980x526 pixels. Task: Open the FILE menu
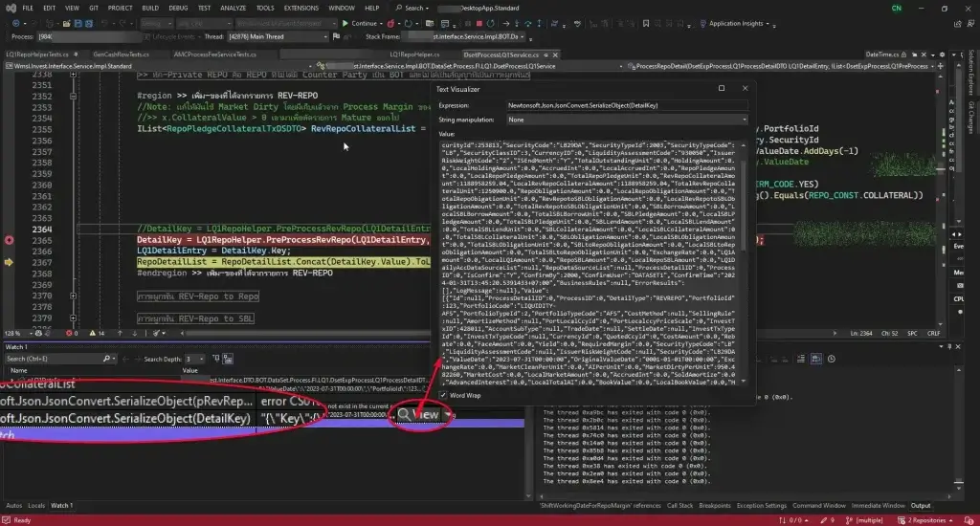point(28,8)
